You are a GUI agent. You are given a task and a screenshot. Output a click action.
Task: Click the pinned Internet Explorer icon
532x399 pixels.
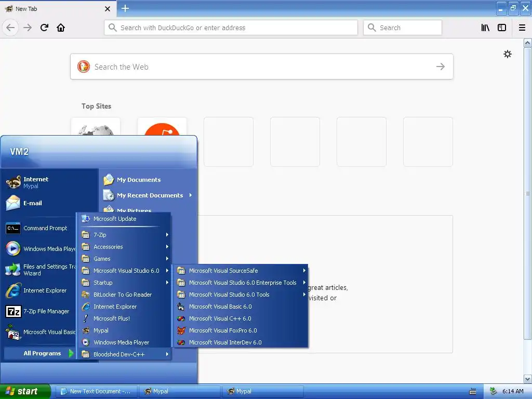(13, 290)
